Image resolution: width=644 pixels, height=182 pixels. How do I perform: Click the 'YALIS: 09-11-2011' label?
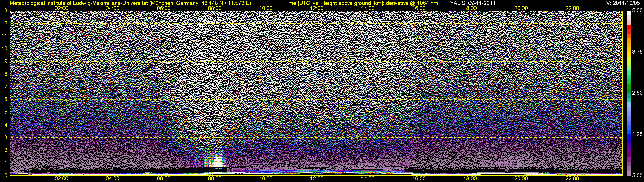(472, 3)
